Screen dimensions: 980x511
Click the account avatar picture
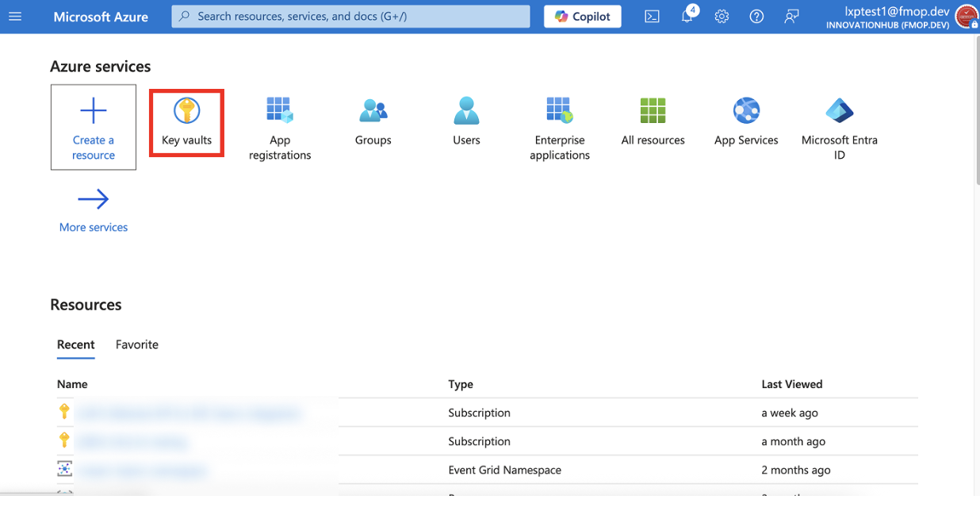967,17
